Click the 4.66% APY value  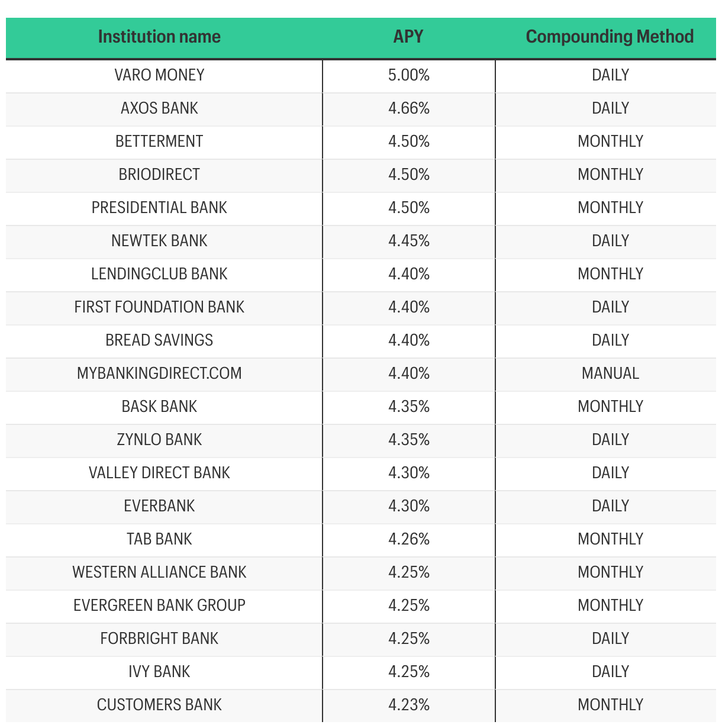click(409, 108)
